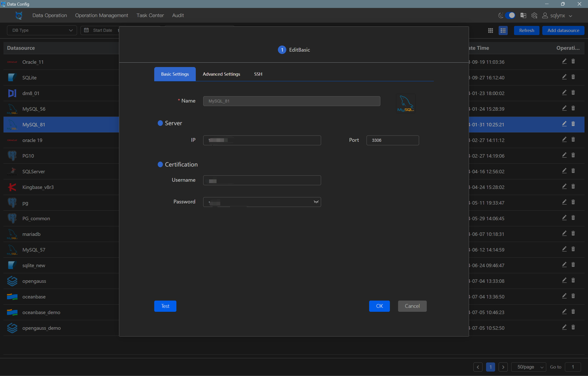This screenshot has width=588, height=376.
Task: Open the Task Center menu
Action: coord(150,15)
